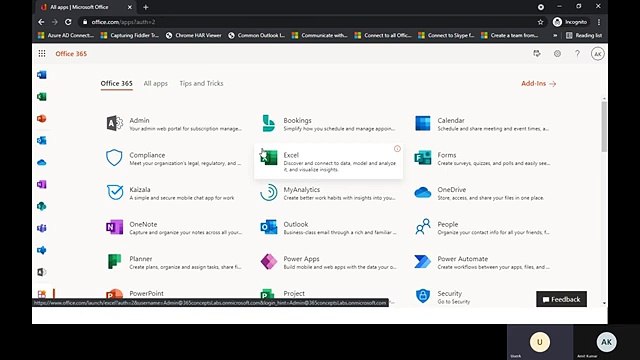Image resolution: width=640 pixels, height=360 pixels.
Task: Reload the page
Action: 68,22
